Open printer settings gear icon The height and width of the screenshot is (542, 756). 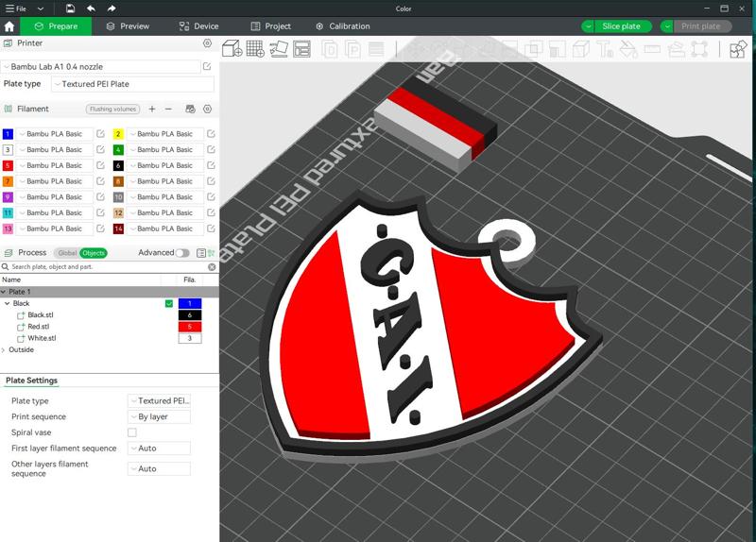coord(207,43)
